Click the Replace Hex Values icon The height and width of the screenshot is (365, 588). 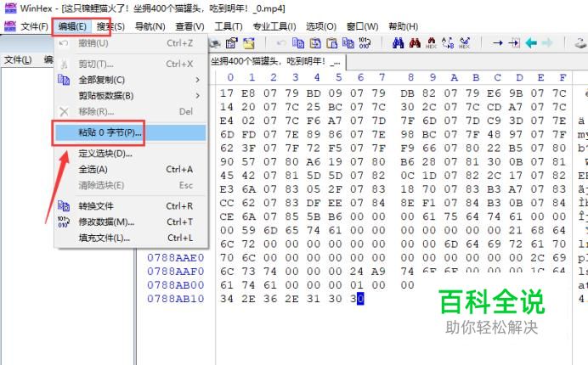click(465, 43)
